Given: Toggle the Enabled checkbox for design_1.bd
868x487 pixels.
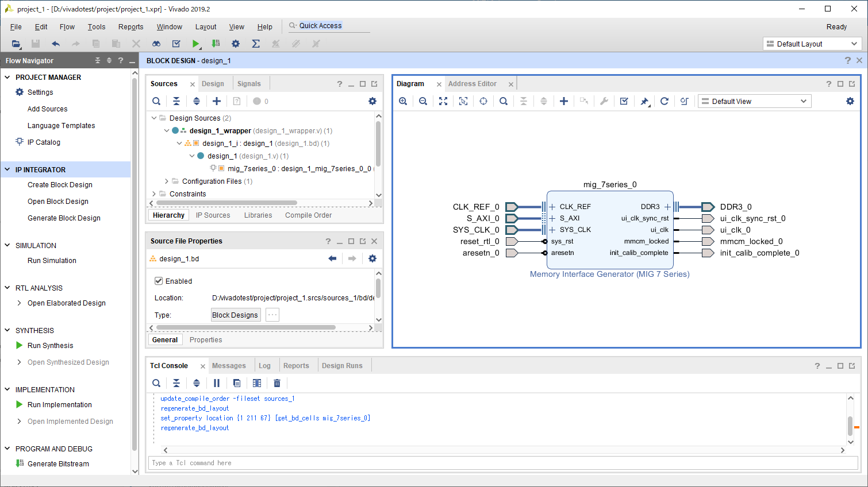Looking at the screenshot, I should pyautogui.click(x=159, y=281).
